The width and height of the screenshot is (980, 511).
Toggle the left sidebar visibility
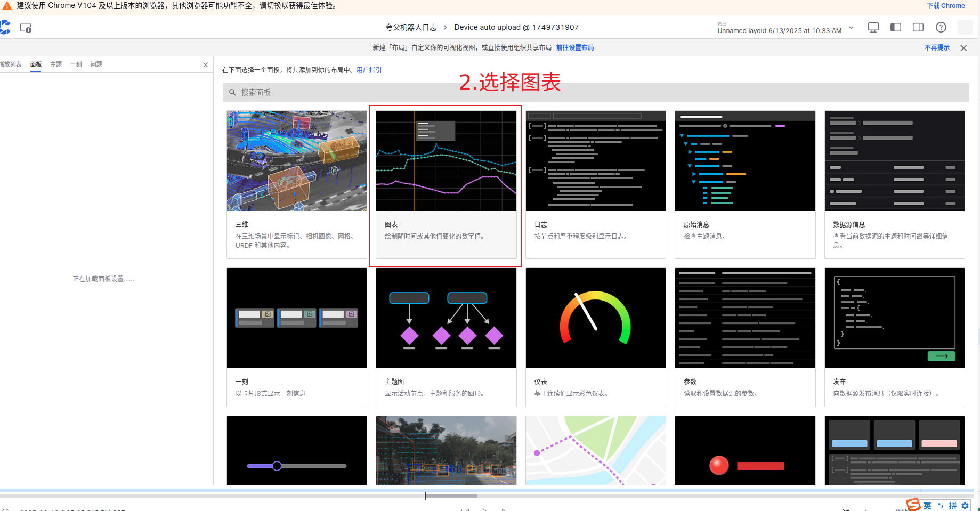click(x=895, y=27)
